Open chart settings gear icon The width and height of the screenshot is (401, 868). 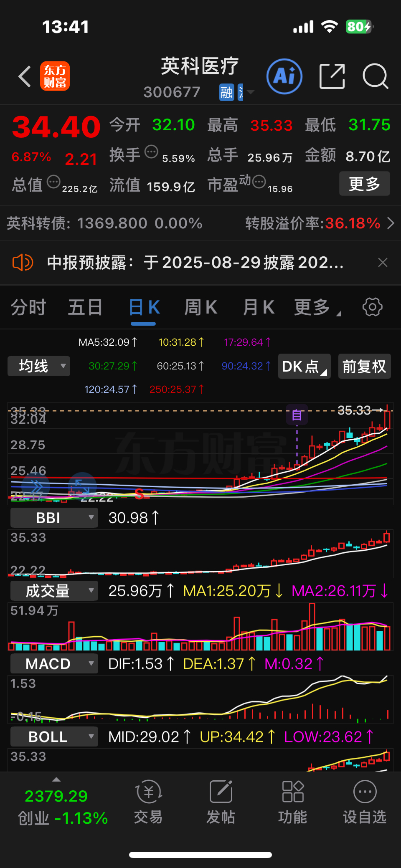click(x=372, y=307)
